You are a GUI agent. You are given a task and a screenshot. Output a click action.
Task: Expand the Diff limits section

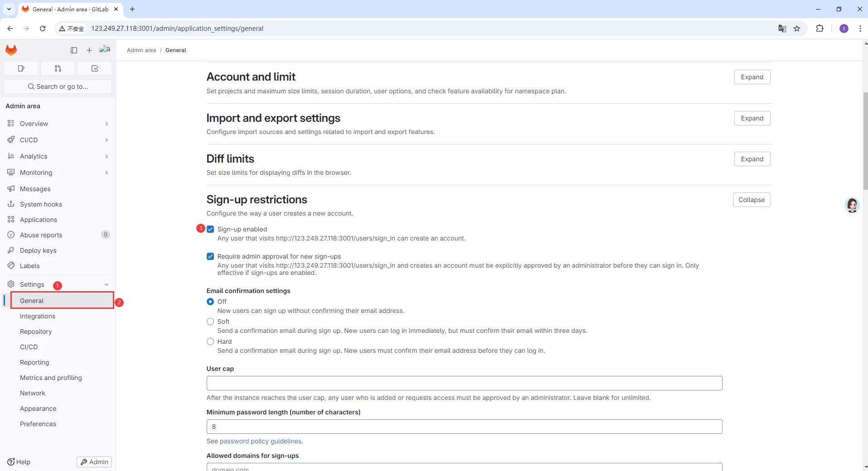pyautogui.click(x=752, y=159)
